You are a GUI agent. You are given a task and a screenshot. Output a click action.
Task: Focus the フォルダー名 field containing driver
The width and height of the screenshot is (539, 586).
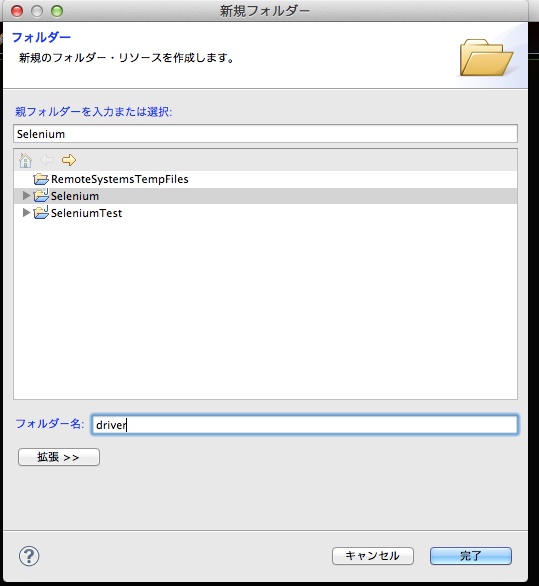305,425
